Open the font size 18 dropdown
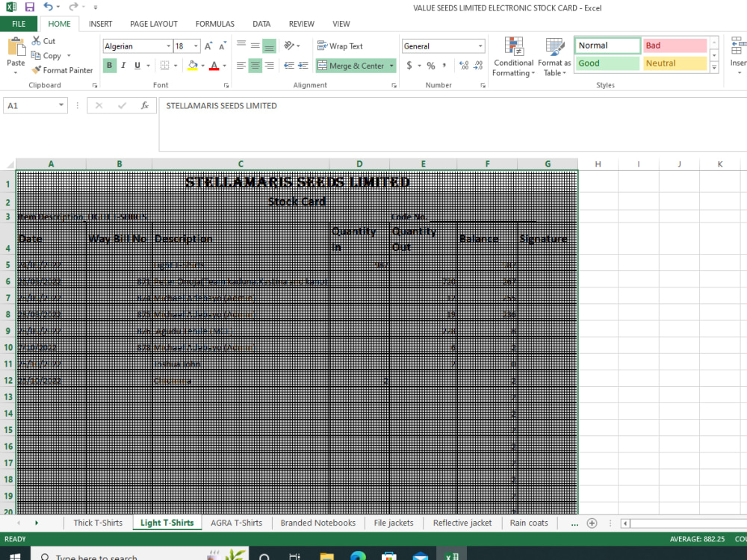The image size is (747, 560). [196, 46]
